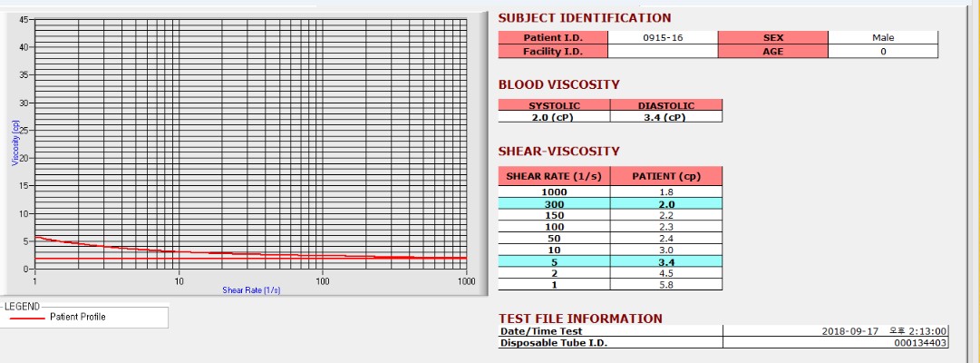Click the Date/Time Test value field
Viewport: 980px width, 363px height.
tap(836, 331)
